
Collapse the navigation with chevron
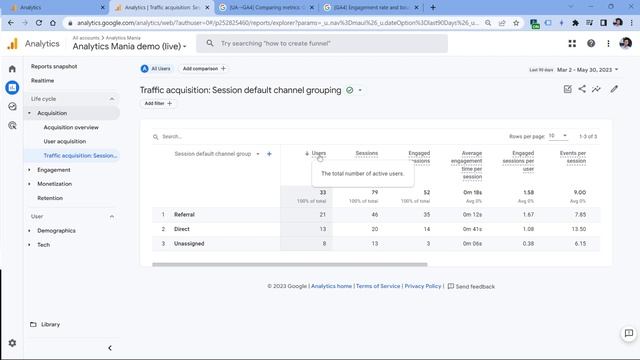tap(110, 348)
